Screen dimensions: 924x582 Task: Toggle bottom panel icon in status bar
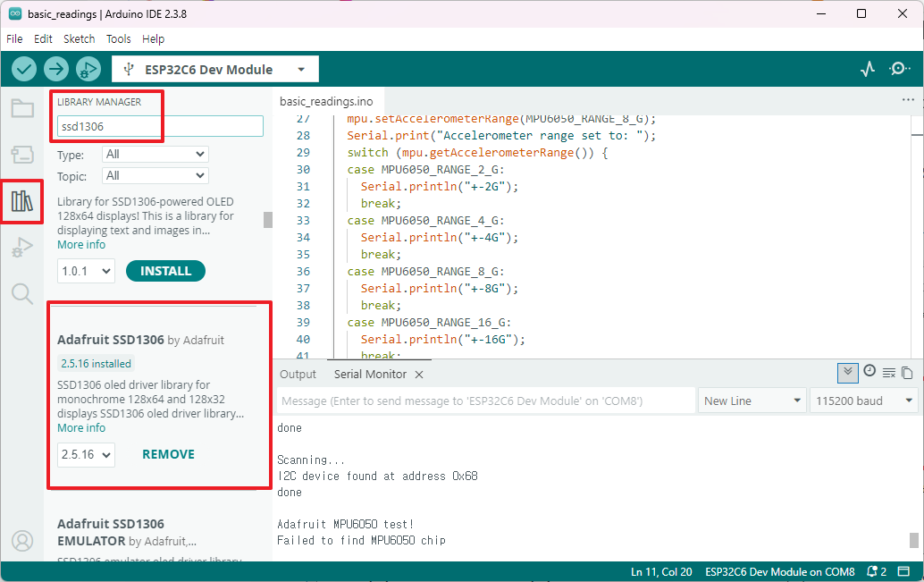pyautogui.click(x=903, y=571)
